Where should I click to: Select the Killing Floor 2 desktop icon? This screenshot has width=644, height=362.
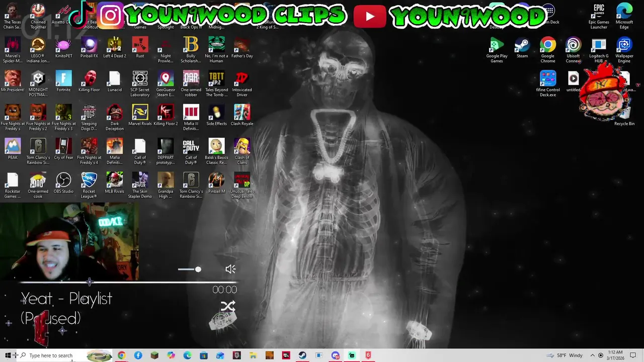pyautogui.click(x=166, y=115)
